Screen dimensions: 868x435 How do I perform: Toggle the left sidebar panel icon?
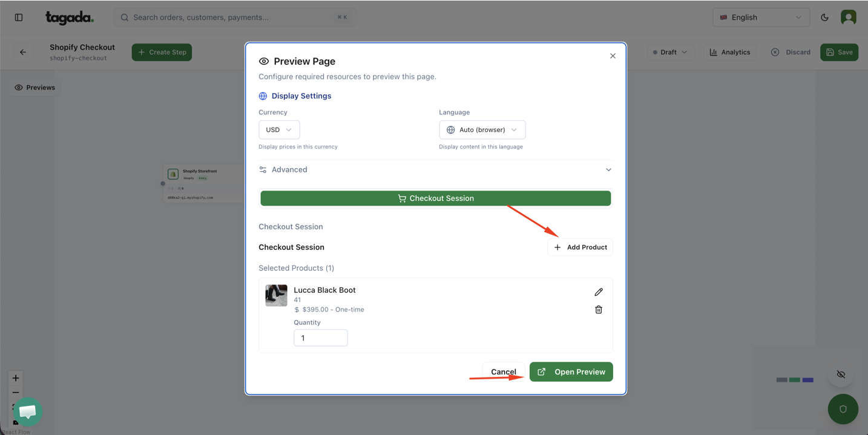tap(19, 18)
